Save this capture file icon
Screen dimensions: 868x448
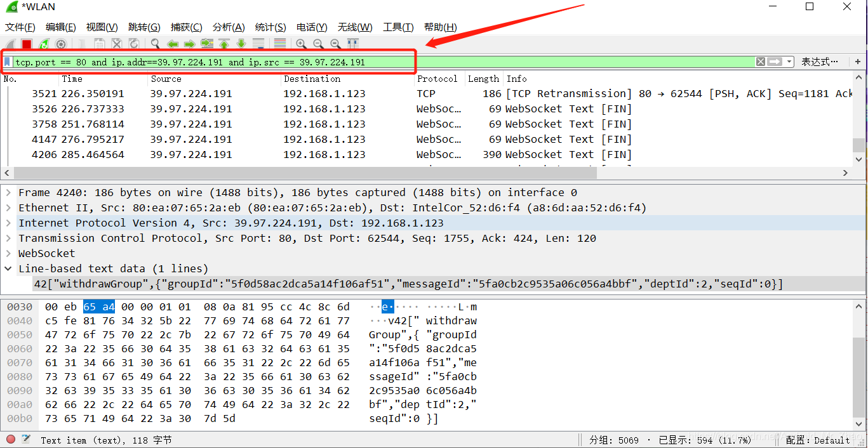pyautogui.click(x=100, y=44)
